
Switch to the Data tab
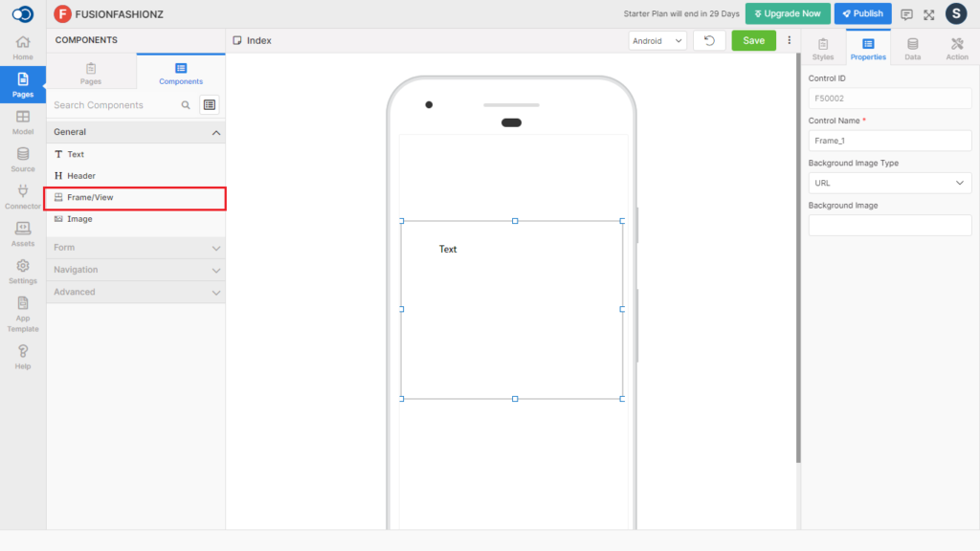click(912, 48)
